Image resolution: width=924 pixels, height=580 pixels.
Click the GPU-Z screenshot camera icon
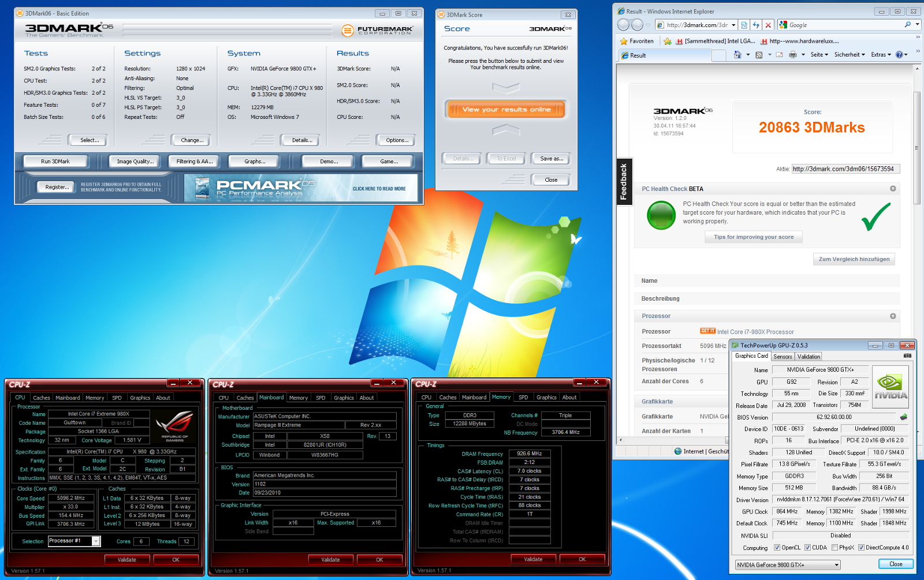(907, 356)
